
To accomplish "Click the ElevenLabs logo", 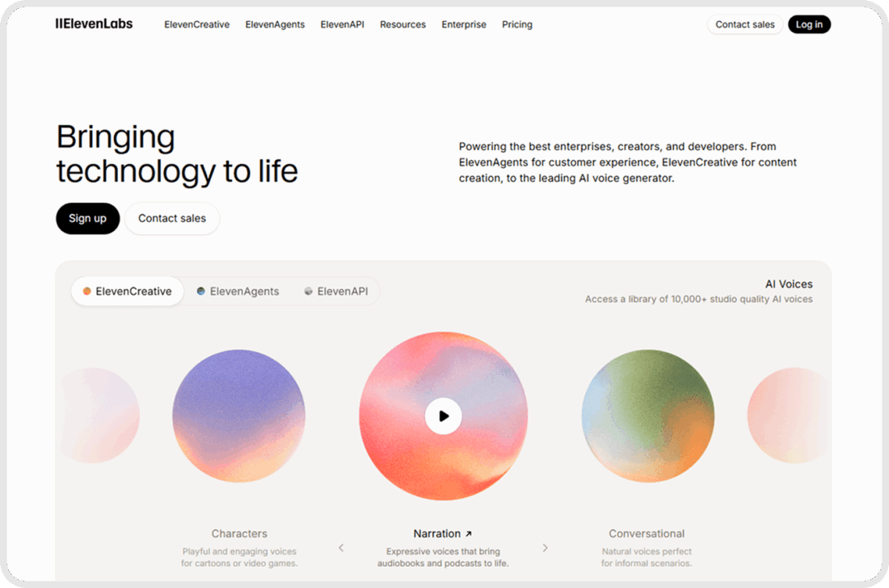I will pyautogui.click(x=93, y=23).
